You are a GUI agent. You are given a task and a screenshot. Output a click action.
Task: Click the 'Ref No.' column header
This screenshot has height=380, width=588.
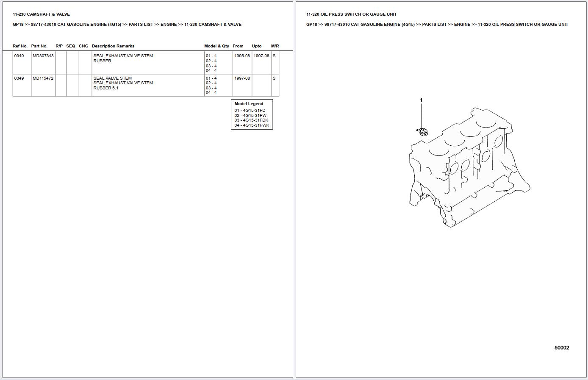[x=20, y=46]
